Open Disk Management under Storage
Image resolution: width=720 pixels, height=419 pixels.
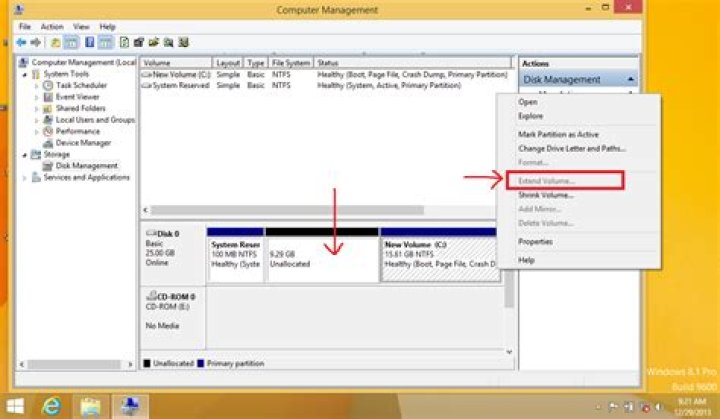tap(86, 166)
